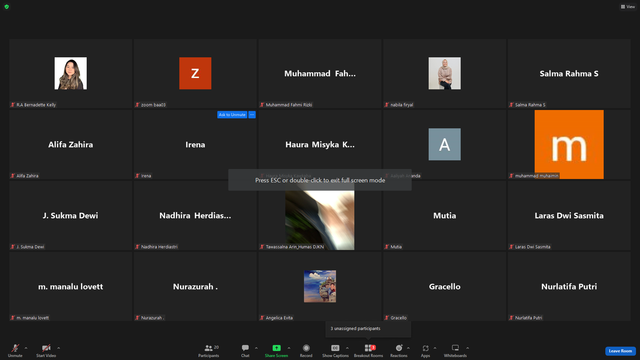
Task: Select the J. Sukma Dewi tile
Action: click(71, 216)
